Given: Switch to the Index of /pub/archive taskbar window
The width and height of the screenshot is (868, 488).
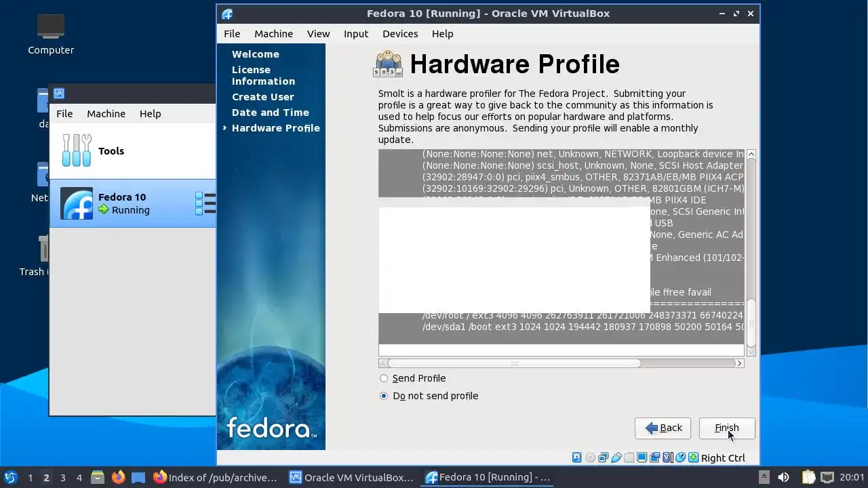Looking at the screenshot, I should pyautogui.click(x=216, y=477).
